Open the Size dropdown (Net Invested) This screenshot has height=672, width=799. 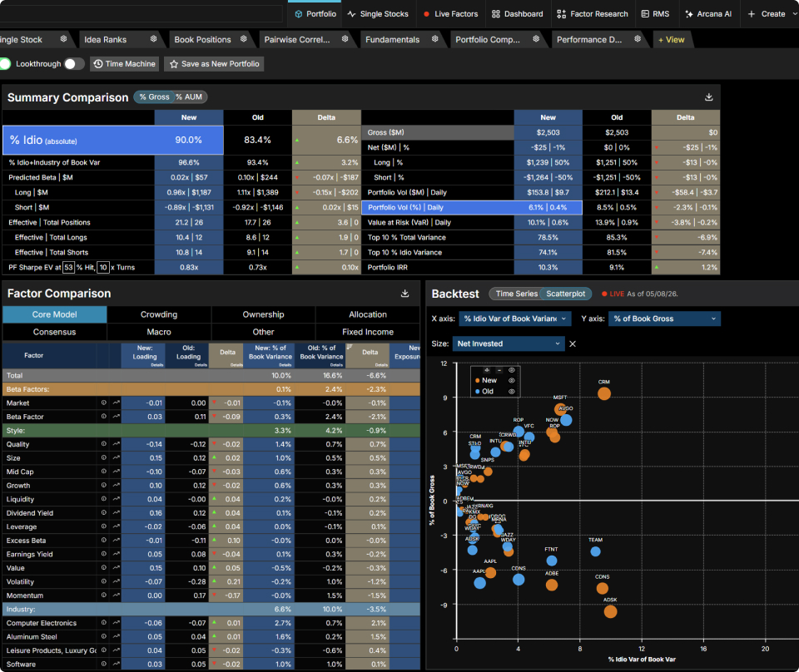(x=508, y=343)
